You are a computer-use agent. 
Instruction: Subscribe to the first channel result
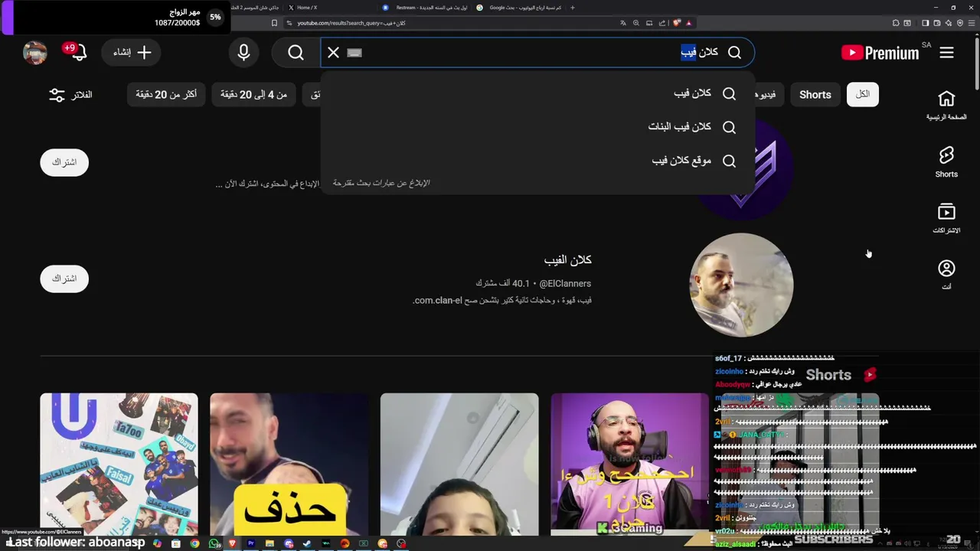tap(64, 162)
